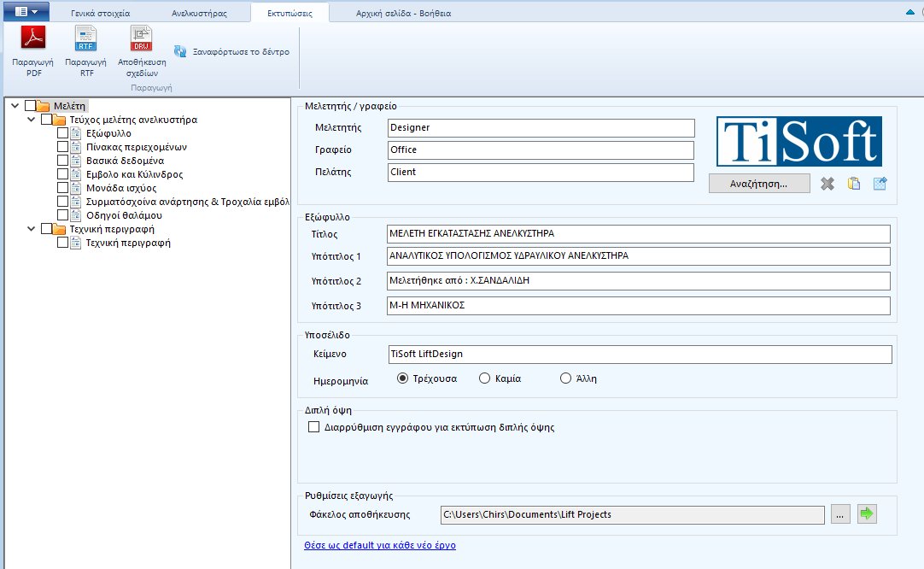Click the Αναζήτηση... button

click(758, 182)
